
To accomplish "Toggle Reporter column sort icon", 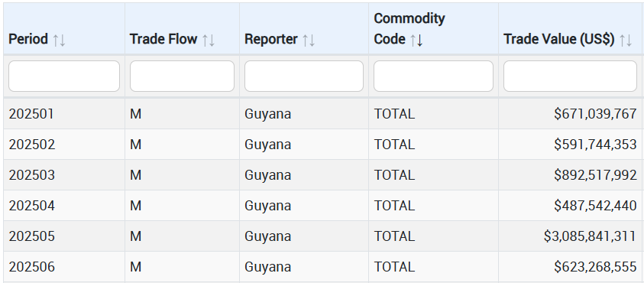I will (309, 40).
